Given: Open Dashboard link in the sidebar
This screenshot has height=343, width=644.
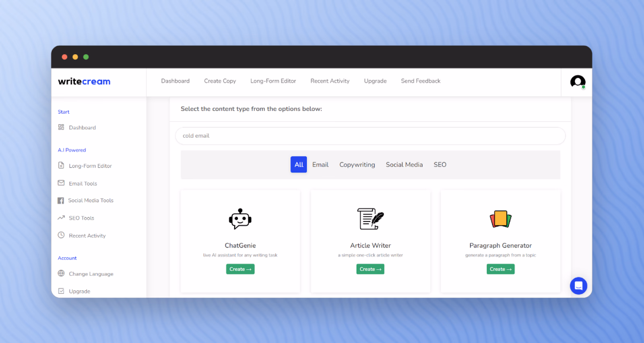Looking at the screenshot, I should [x=82, y=127].
